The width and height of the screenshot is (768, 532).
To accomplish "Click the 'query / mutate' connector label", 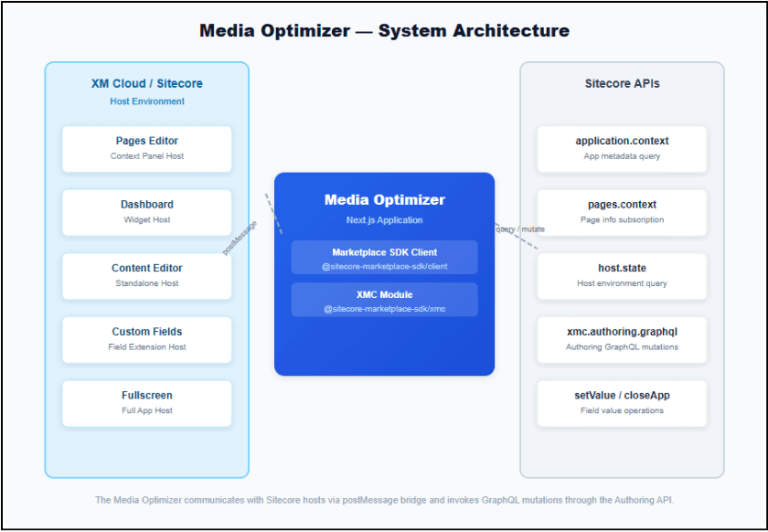I will point(520,229).
